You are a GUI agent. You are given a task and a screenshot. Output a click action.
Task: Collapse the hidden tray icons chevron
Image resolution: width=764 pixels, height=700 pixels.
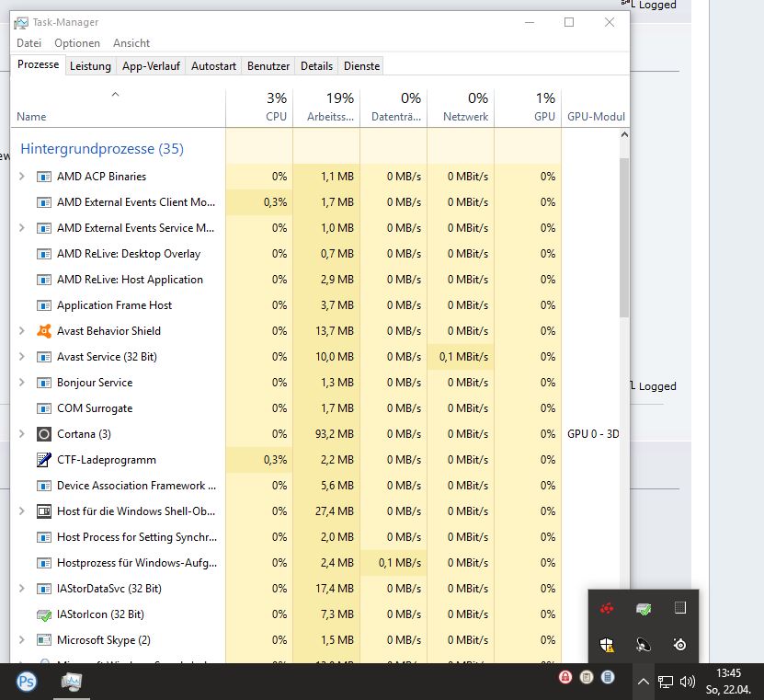pyautogui.click(x=644, y=682)
